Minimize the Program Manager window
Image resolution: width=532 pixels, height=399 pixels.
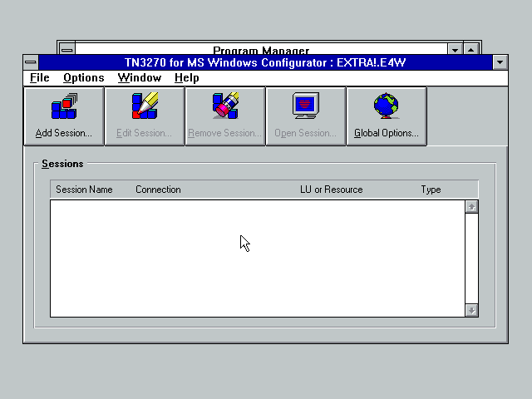click(x=456, y=49)
